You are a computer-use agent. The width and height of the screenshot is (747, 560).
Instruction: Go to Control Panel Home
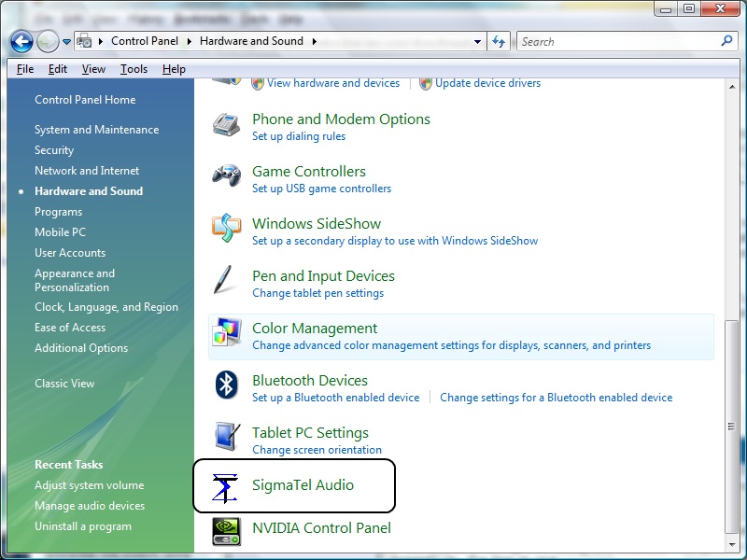point(85,100)
